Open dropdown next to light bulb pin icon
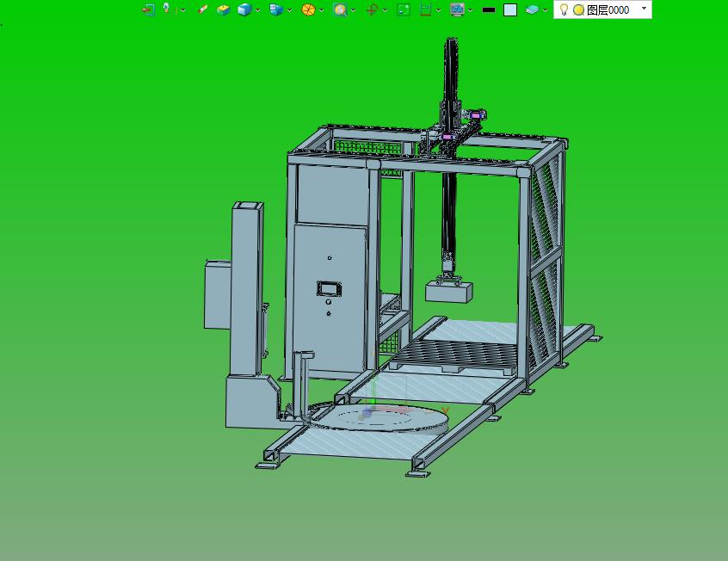The image size is (728, 561). (182, 10)
